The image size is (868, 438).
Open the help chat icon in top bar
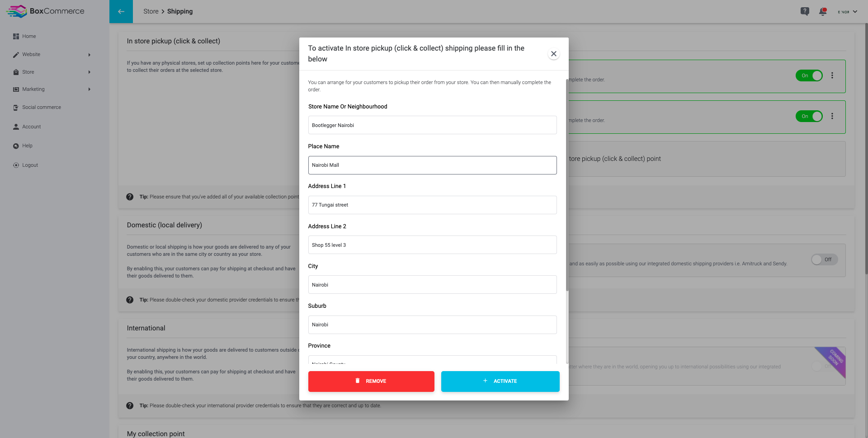coord(805,11)
